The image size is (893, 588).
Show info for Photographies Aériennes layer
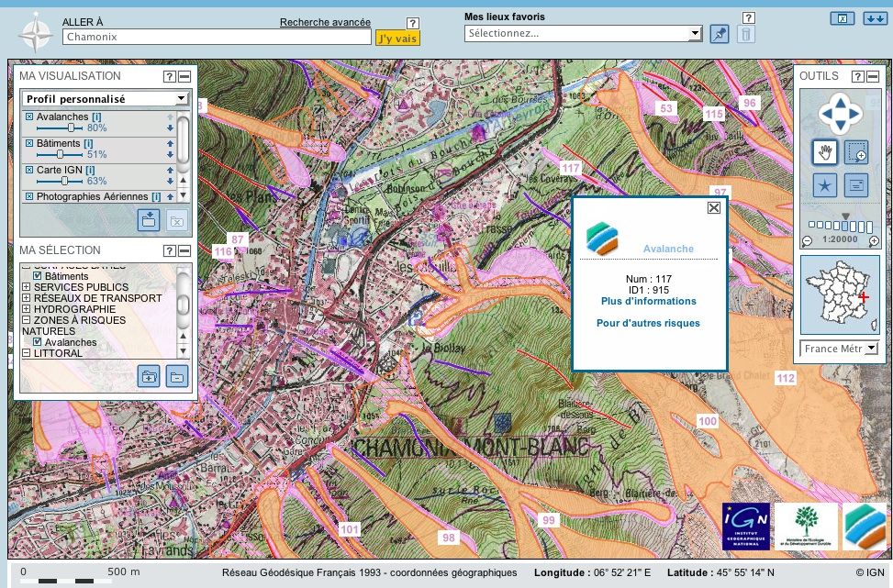156,196
